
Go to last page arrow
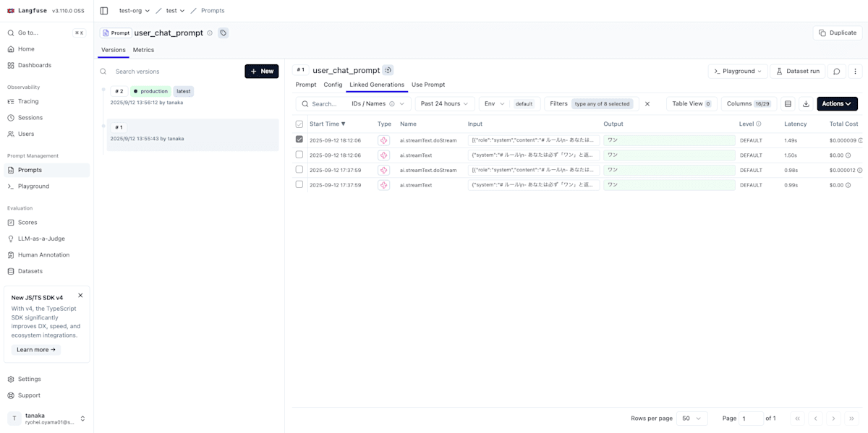click(x=852, y=418)
